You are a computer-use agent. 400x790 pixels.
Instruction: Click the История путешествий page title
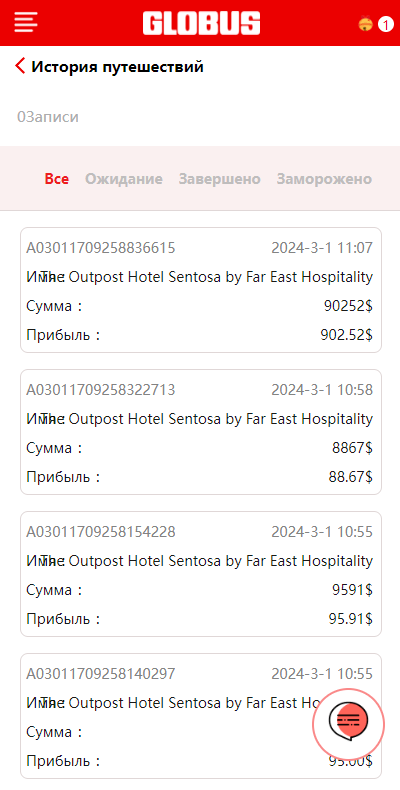(x=117, y=67)
